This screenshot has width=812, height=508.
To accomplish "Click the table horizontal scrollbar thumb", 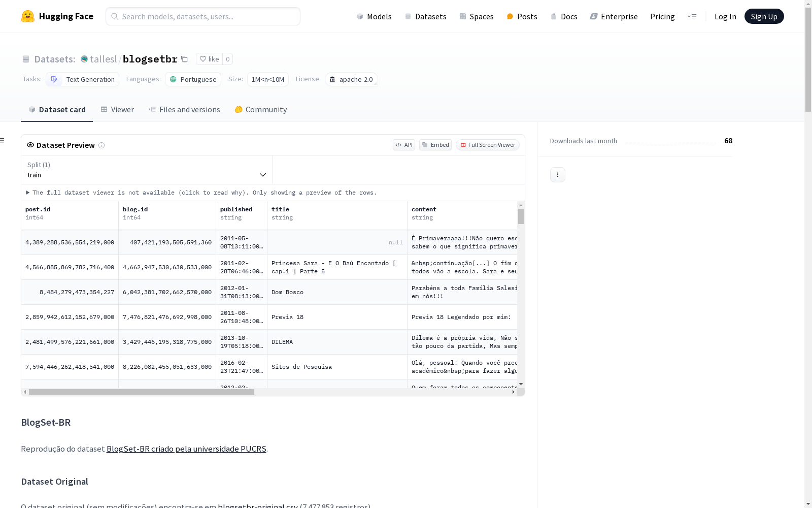I will click(x=142, y=392).
